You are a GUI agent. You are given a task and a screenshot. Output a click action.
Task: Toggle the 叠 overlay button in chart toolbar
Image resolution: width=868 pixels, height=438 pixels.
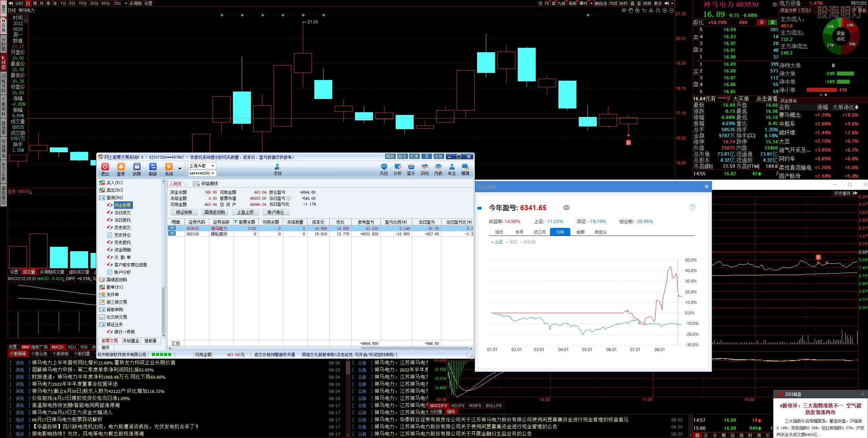pyautogui.click(x=632, y=3)
